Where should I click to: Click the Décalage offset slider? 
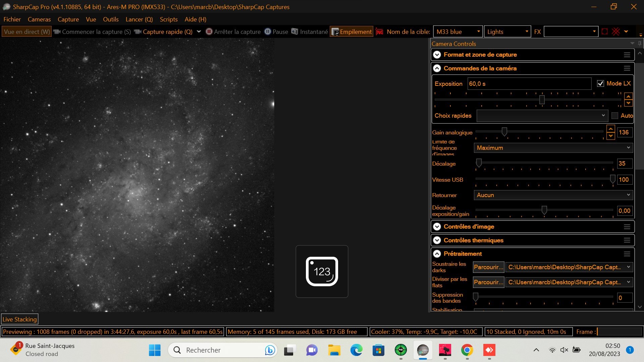pyautogui.click(x=544, y=163)
